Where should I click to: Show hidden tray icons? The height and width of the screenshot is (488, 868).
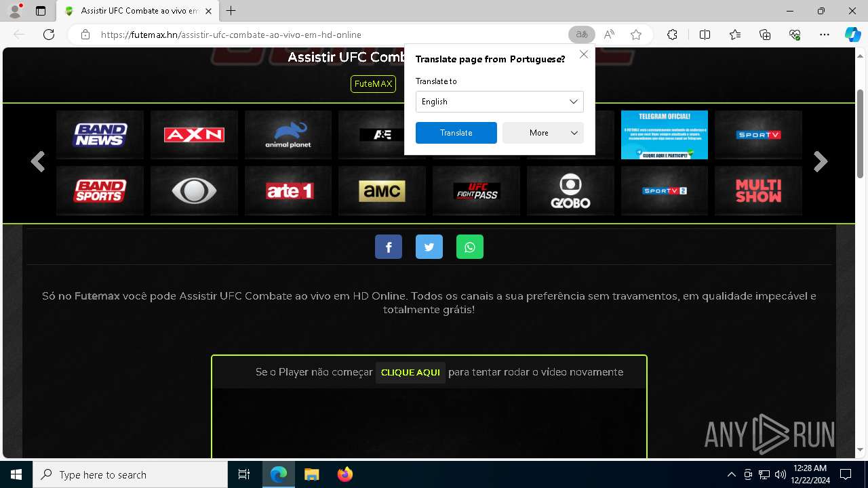731,474
